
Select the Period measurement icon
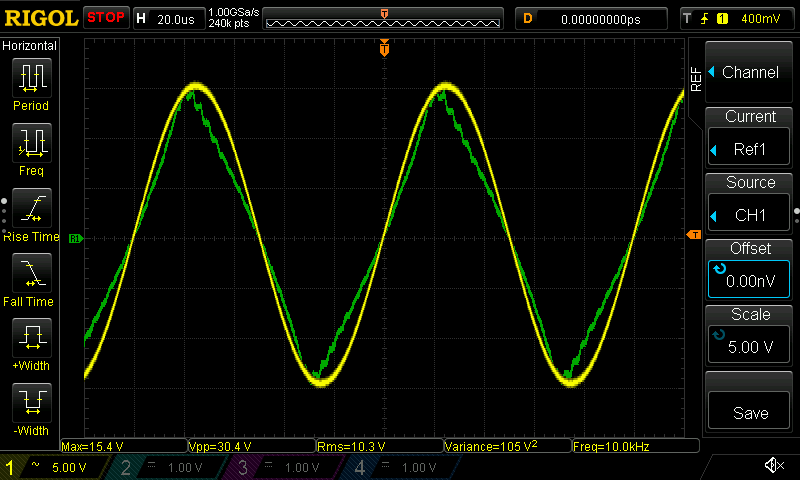point(31,80)
